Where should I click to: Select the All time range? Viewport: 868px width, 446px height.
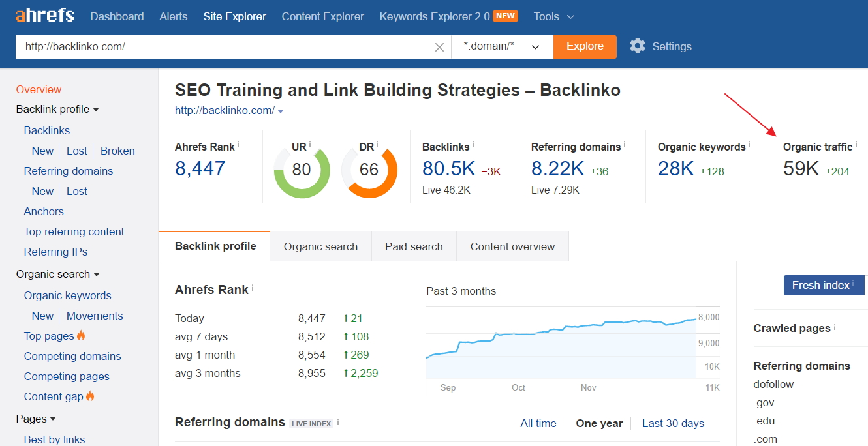click(x=538, y=423)
